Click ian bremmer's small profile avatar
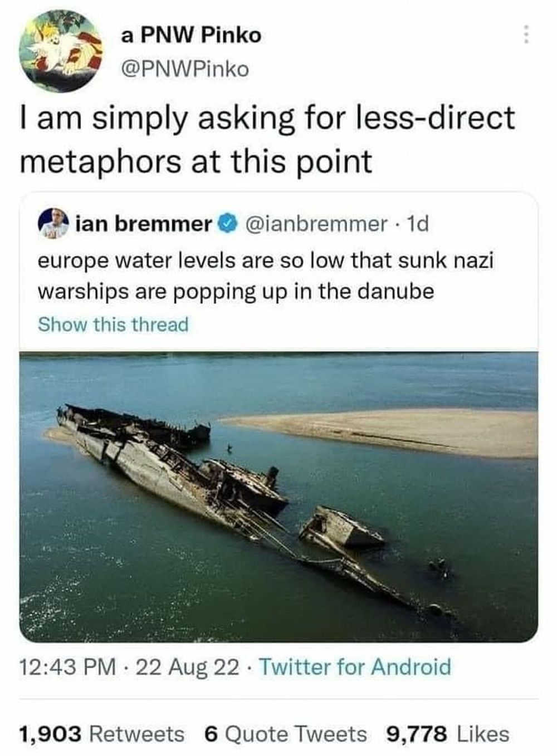Screen dimensions: 557x756 pyautogui.click(x=53, y=224)
